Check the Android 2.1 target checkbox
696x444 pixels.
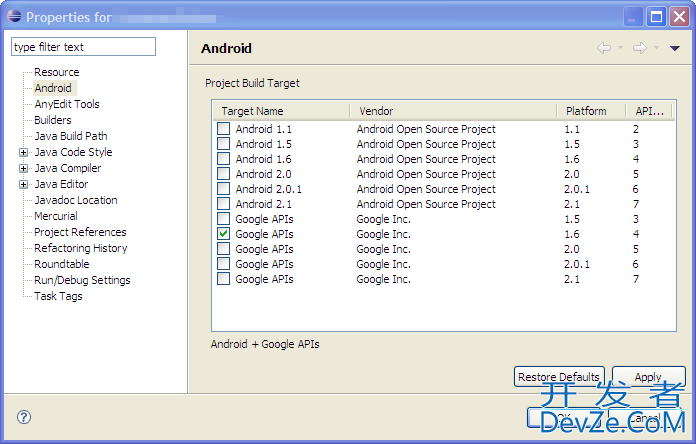coord(223,204)
